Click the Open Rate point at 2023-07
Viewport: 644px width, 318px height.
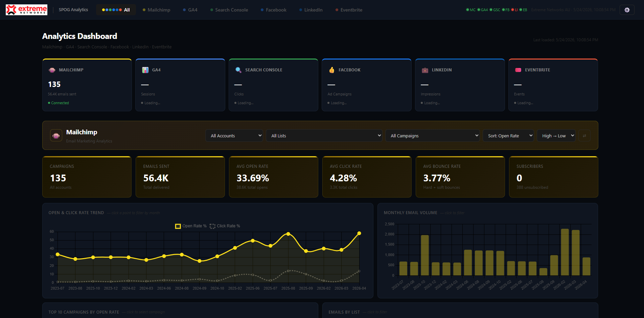[x=57, y=254]
